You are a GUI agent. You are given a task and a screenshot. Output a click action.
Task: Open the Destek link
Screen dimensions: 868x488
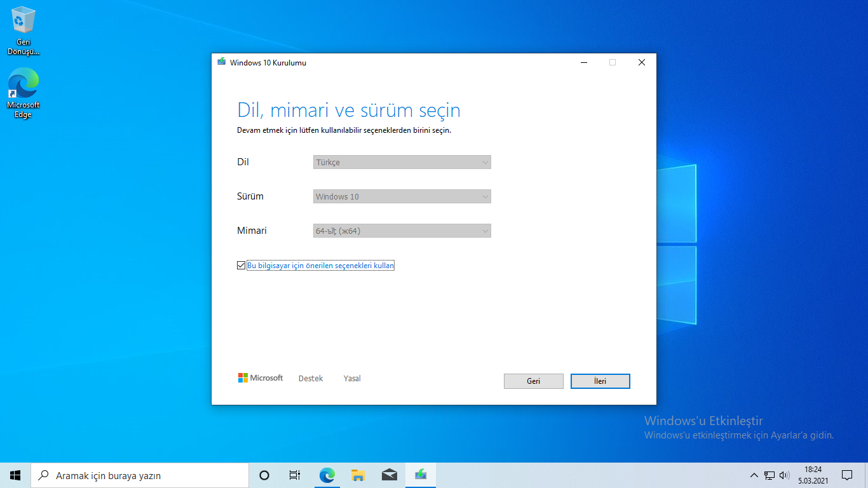click(x=311, y=379)
